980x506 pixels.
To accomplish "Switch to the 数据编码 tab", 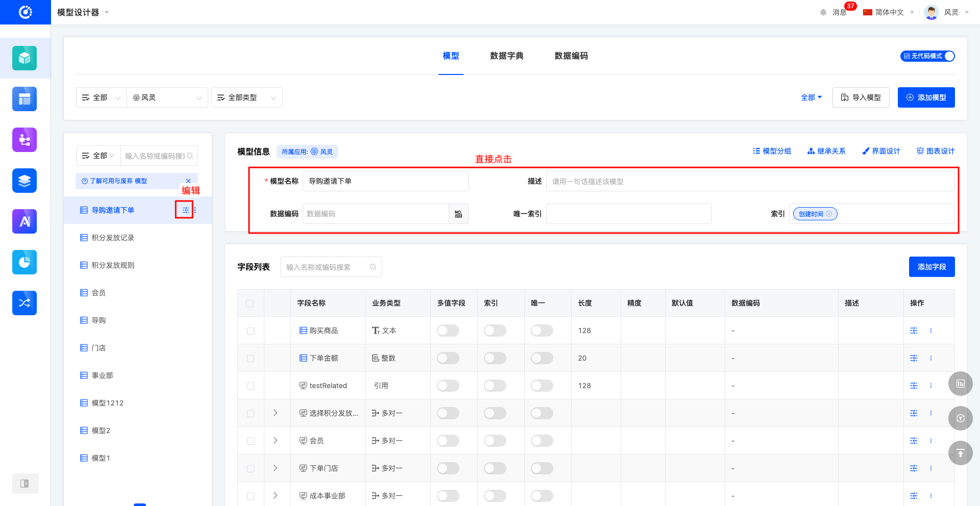I will pos(571,56).
